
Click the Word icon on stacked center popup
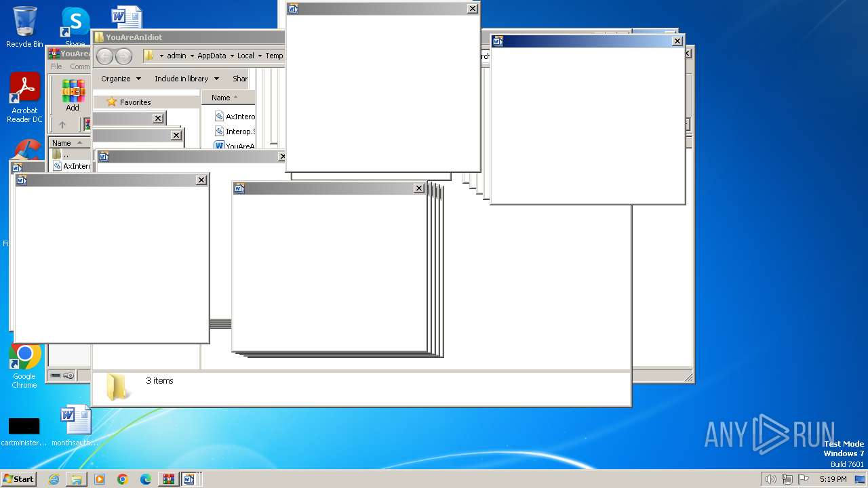[x=239, y=188]
